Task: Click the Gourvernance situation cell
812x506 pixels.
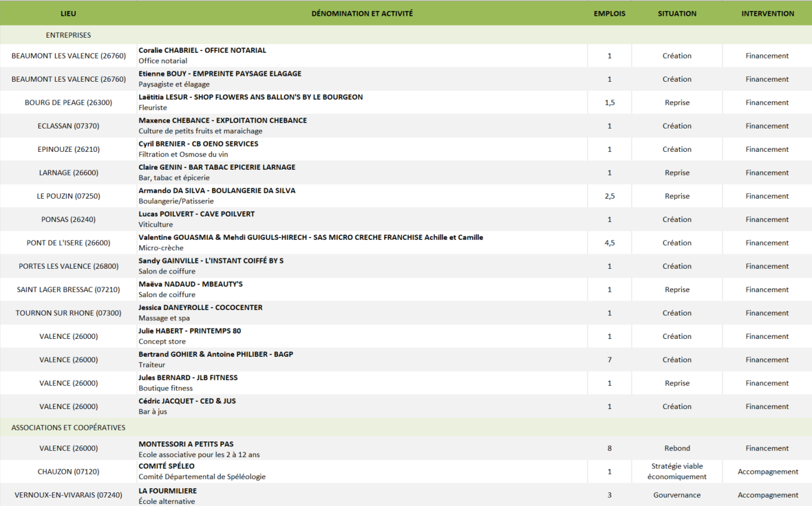Action: [x=676, y=495]
